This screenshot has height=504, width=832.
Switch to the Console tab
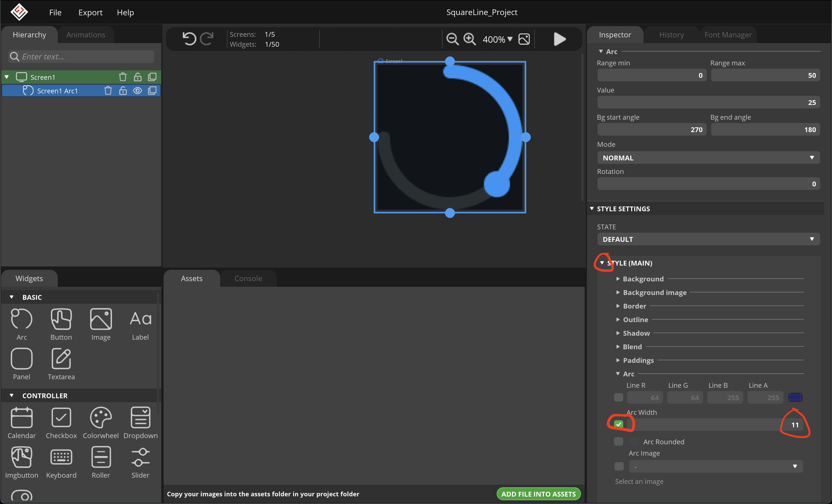248,278
